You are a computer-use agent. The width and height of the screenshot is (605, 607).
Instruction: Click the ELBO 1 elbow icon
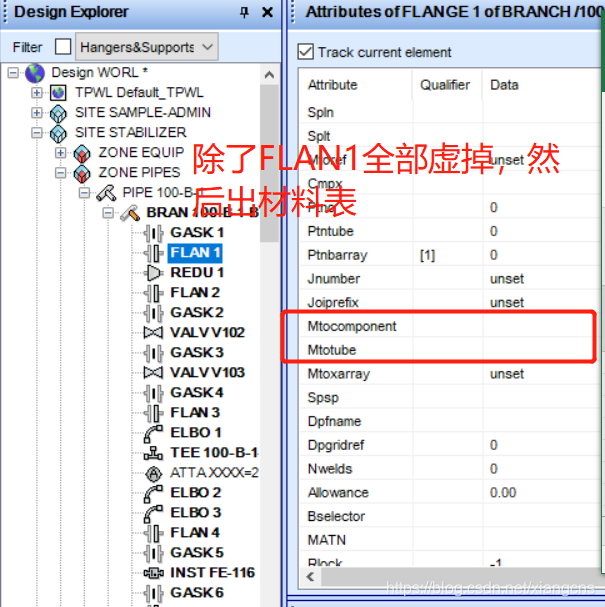153,432
